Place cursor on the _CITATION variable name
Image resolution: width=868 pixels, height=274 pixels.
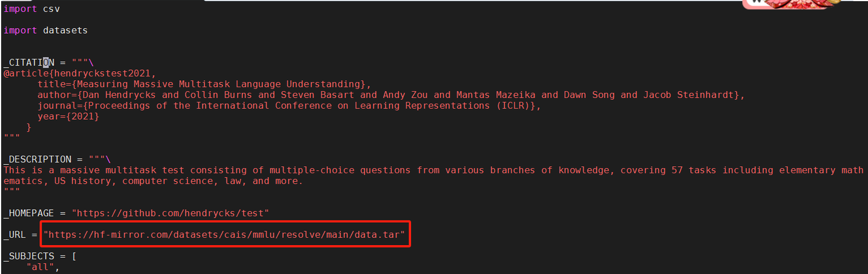pyautogui.click(x=29, y=63)
